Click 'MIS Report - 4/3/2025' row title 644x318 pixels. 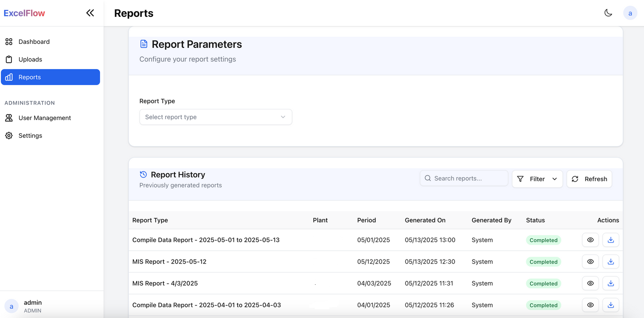[165, 283]
